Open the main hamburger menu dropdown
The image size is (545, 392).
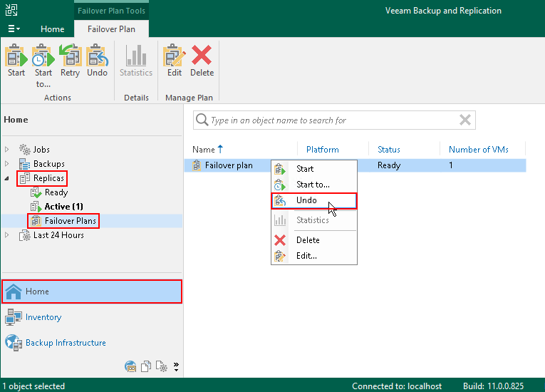click(x=14, y=29)
